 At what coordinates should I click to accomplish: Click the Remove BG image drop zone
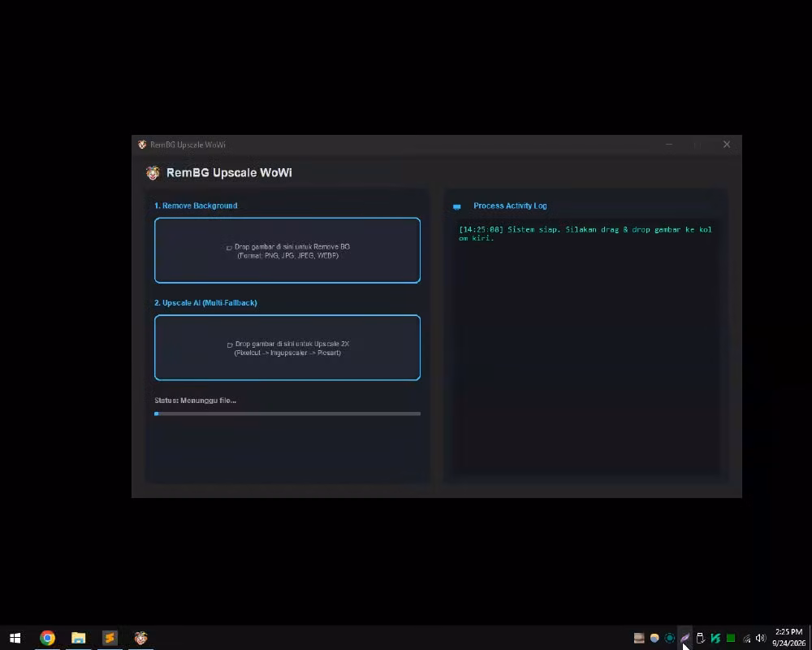pyautogui.click(x=287, y=250)
